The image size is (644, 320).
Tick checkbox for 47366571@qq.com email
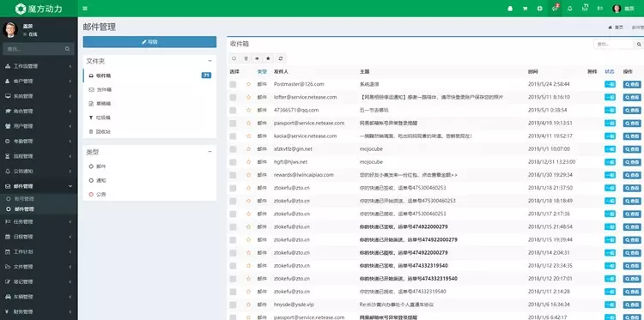(233, 111)
